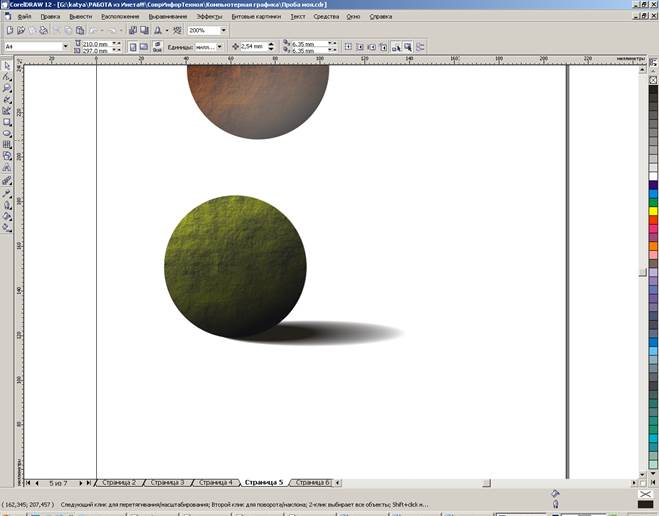The image size is (659, 516).
Task: Go to the first page using navigator arrow
Action: pos(28,482)
